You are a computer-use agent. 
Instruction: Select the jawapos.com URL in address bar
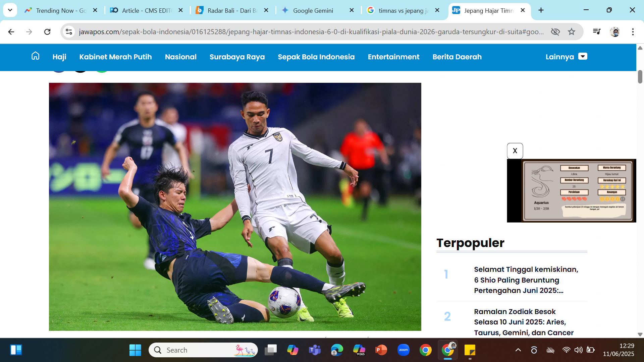[311, 32]
